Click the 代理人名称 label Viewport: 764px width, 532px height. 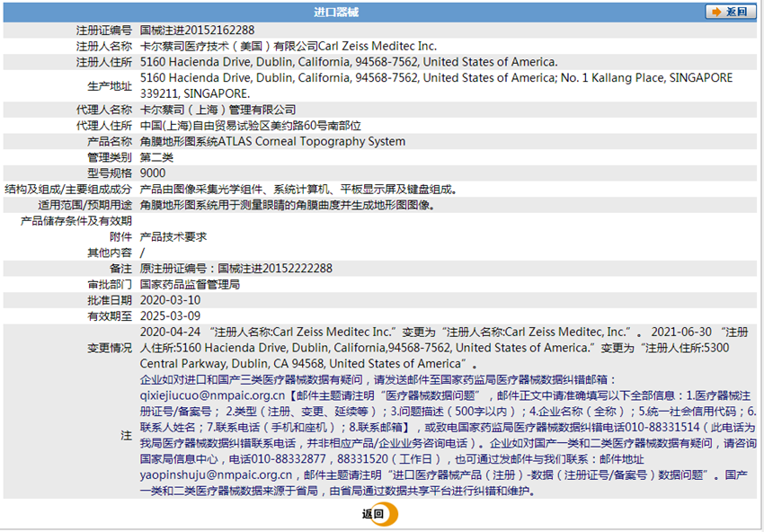tap(103, 110)
